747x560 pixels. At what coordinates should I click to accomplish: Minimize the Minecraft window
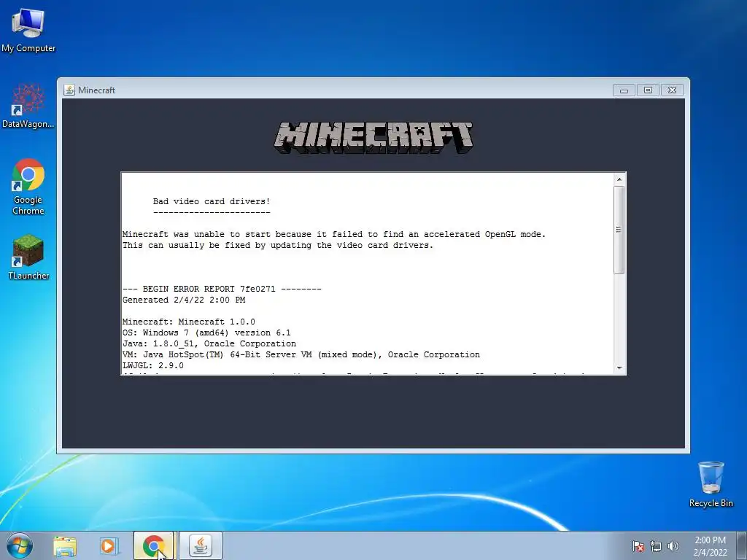tap(624, 90)
